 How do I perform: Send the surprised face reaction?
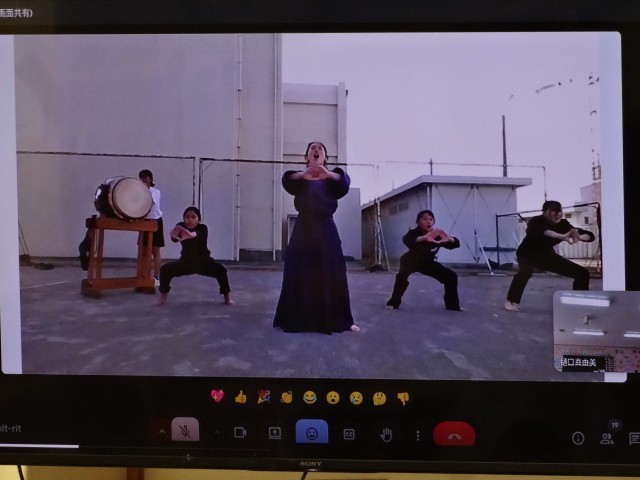(333, 397)
